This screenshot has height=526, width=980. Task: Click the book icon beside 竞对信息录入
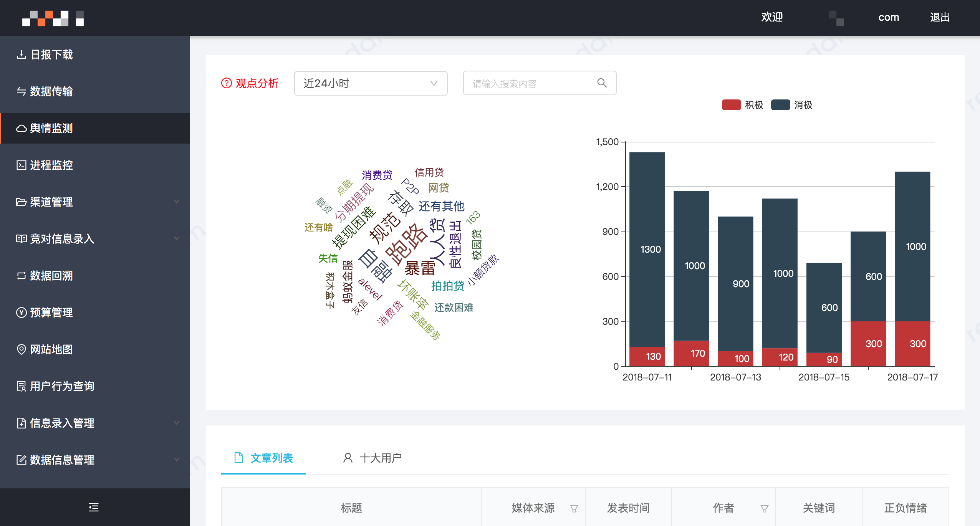coord(22,239)
